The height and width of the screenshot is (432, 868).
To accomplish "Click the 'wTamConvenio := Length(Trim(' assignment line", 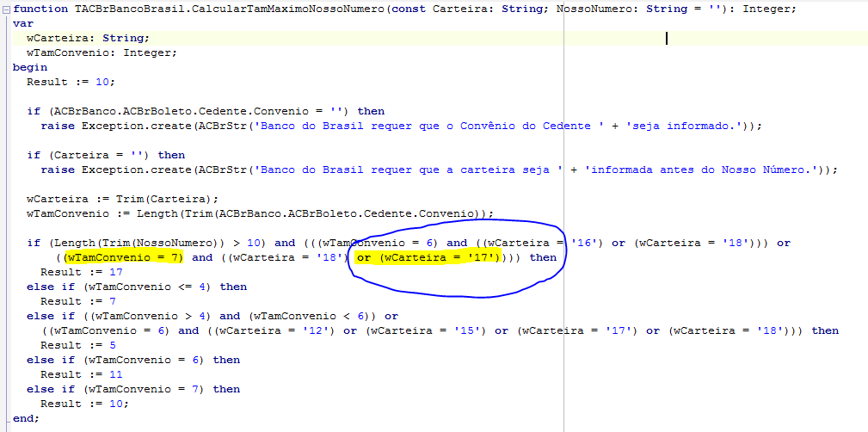I will [260, 213].
